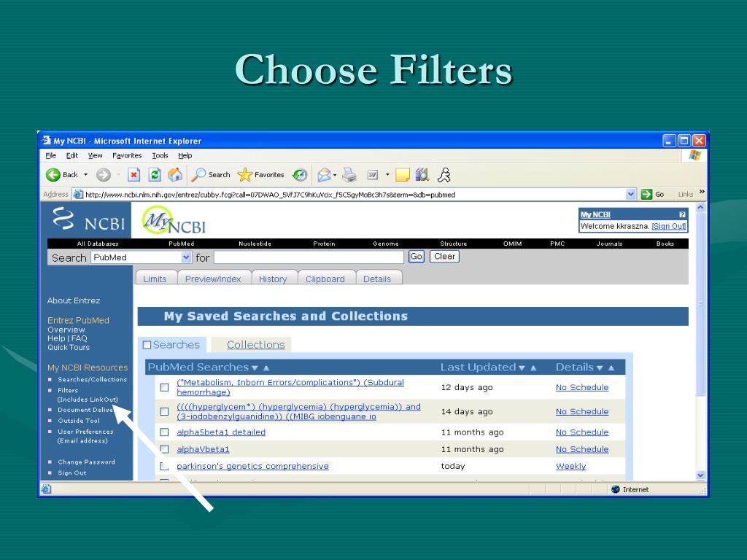Image resolution: width=747 pixels, height=560 pixels.
Task: Click the Research books icon
Action: tap(422, 175)
